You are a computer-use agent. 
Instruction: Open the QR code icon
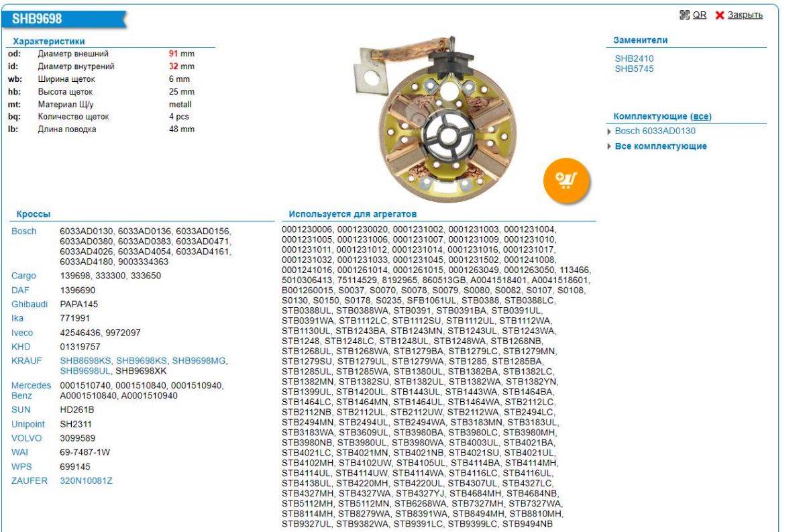pyautogui.click(x=685, y=15)
